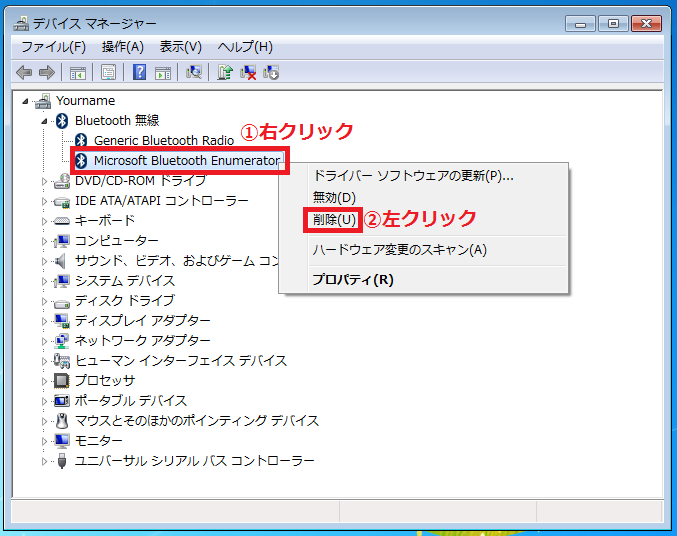Click the Microsoft Bluetooth Enumerator icon
The image size is (677, 536).
point(81,161)
